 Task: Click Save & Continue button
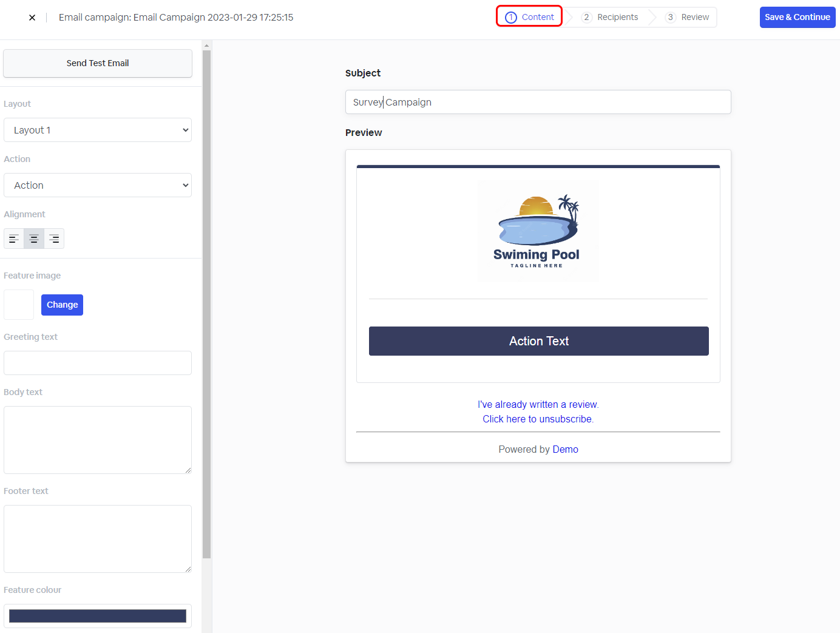pos(797,17)
